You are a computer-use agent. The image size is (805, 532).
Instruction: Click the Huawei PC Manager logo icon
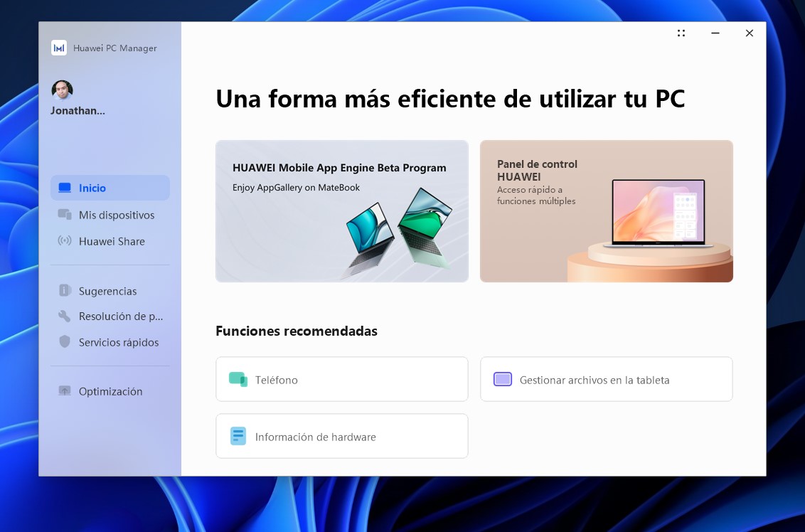click(59, 48)
